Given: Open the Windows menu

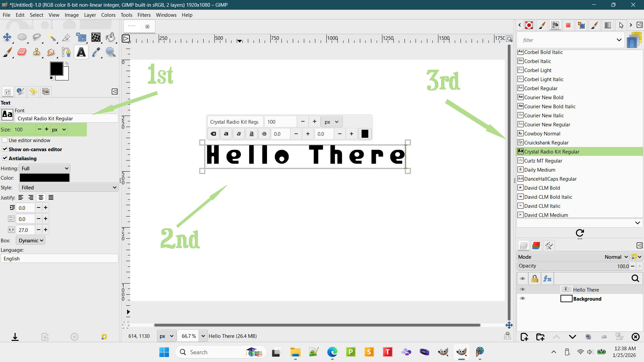Looking at the screenshot, I should (x=166, y=15).
